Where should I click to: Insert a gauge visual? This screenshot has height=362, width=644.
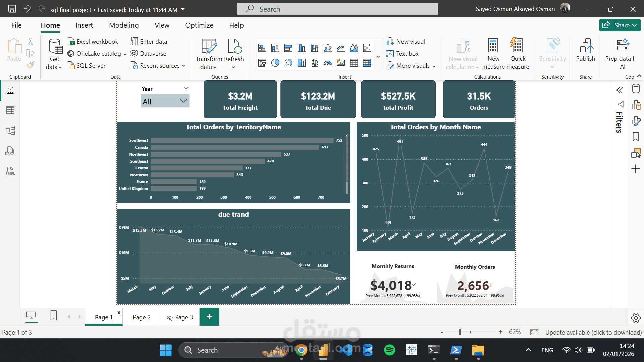coord(328,63)
